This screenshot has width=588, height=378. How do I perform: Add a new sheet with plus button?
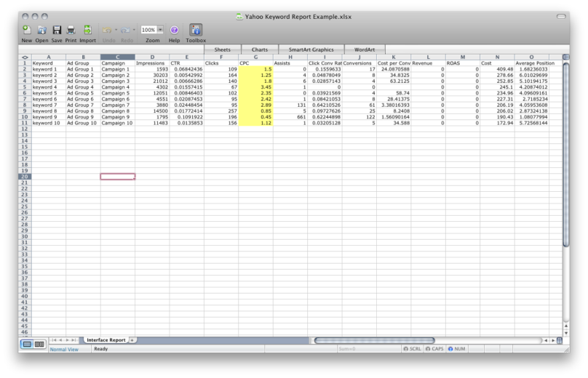click(x=132, y=340)
